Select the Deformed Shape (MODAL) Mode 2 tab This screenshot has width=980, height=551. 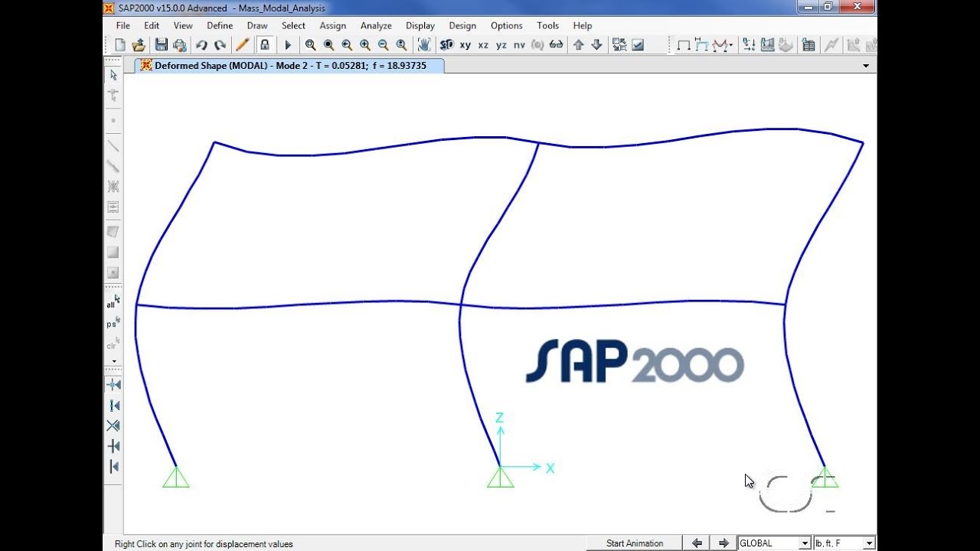click(x=289, y=66)
